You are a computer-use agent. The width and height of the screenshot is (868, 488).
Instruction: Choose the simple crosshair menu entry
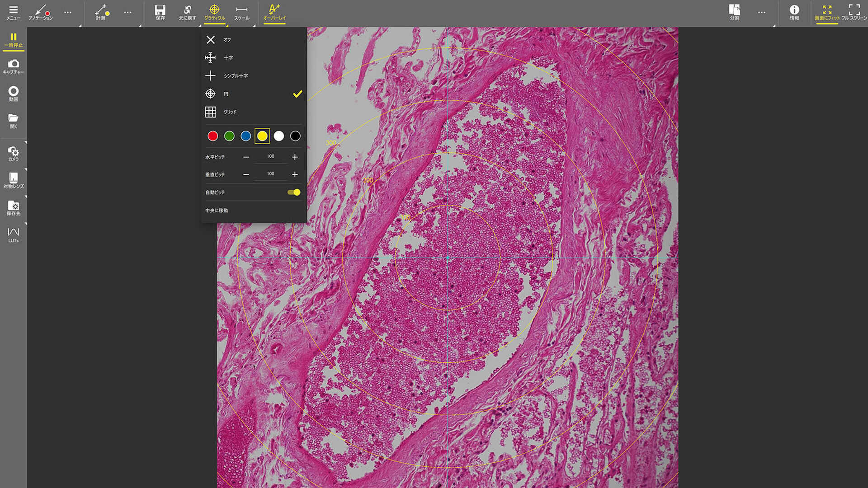pyautogui.click(x=235, y=76)
